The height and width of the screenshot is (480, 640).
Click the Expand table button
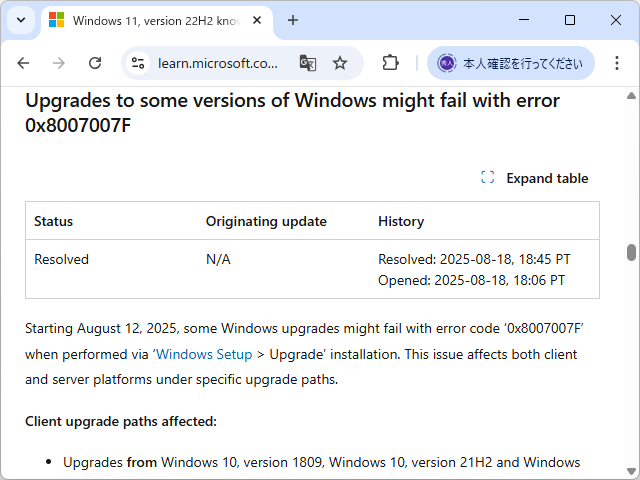(536, 178)
